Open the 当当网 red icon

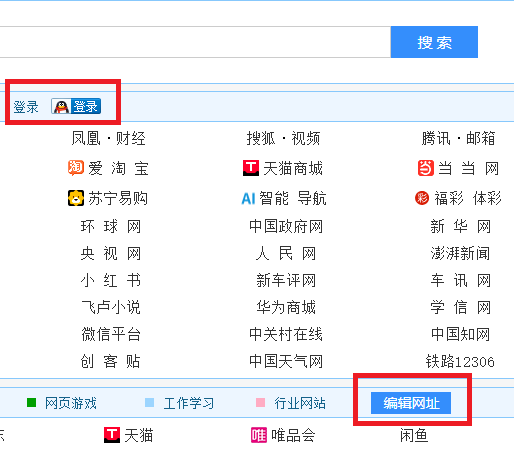426,168
